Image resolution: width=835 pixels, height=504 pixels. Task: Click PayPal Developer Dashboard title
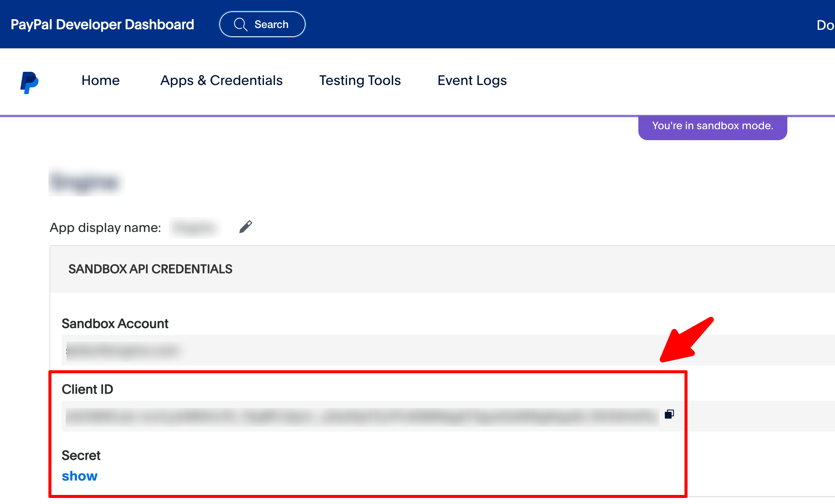(x=102, y=25)
